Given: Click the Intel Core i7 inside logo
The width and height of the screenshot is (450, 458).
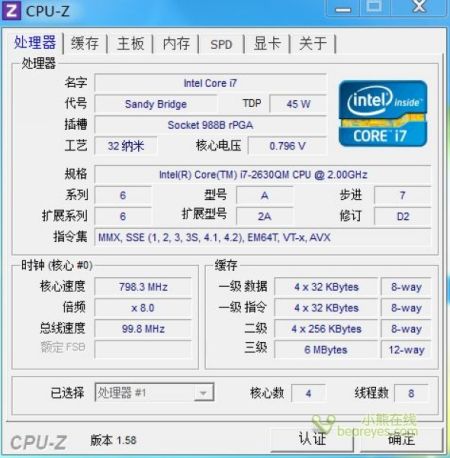Looking at the screenshot, I should tap(383, 114).
